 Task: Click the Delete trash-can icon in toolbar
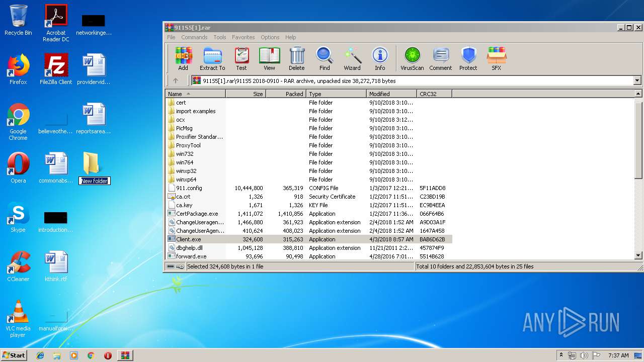pyautogui.click(x=297, y=59)
